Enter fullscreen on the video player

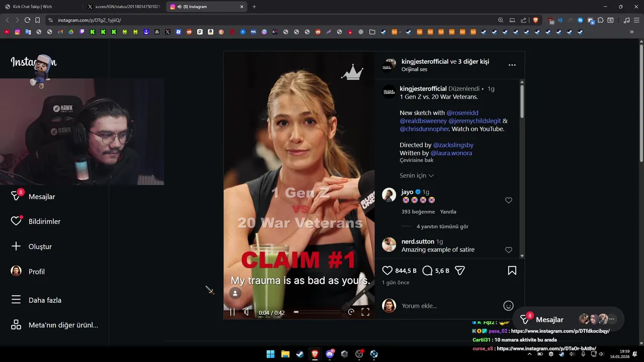tap(365, 312)
